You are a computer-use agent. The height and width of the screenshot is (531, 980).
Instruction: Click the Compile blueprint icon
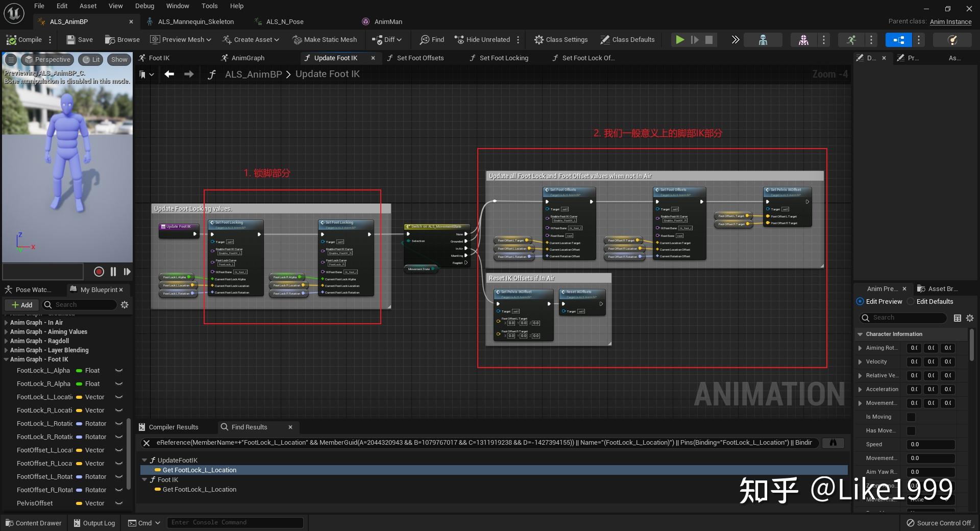tap(12, 40)
